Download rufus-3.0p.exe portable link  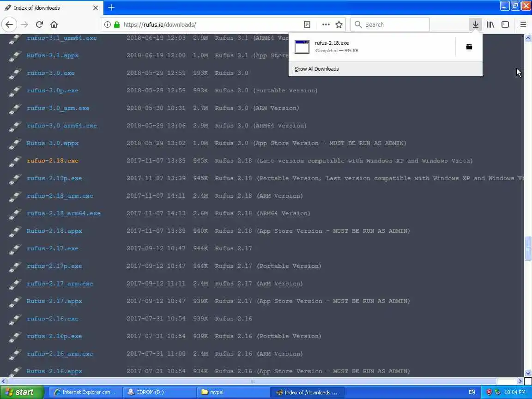tap(53, 91)
